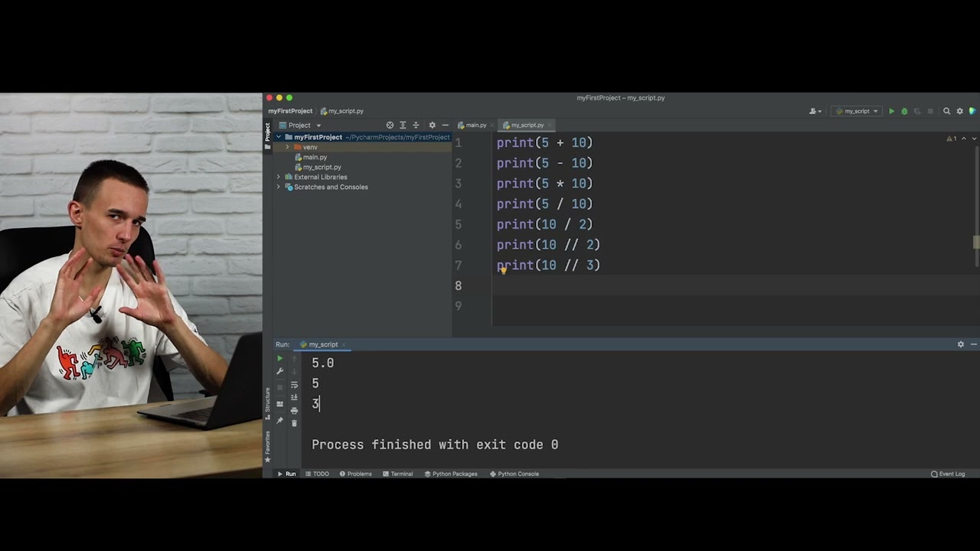Viewport: 980px width, 551px height.
Task: Open the Run tool window button
Action: [286, 474]
